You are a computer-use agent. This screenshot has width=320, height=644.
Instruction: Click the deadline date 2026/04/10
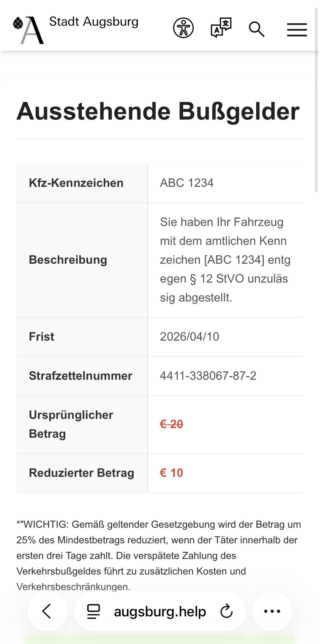189,337
